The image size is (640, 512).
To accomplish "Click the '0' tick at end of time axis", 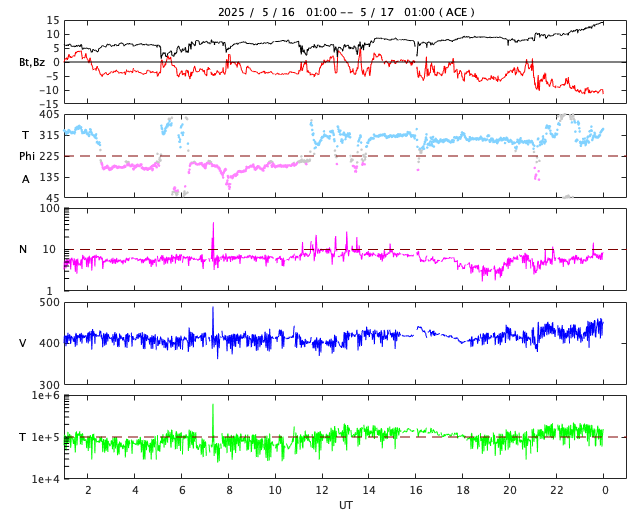I will point(605,490).
